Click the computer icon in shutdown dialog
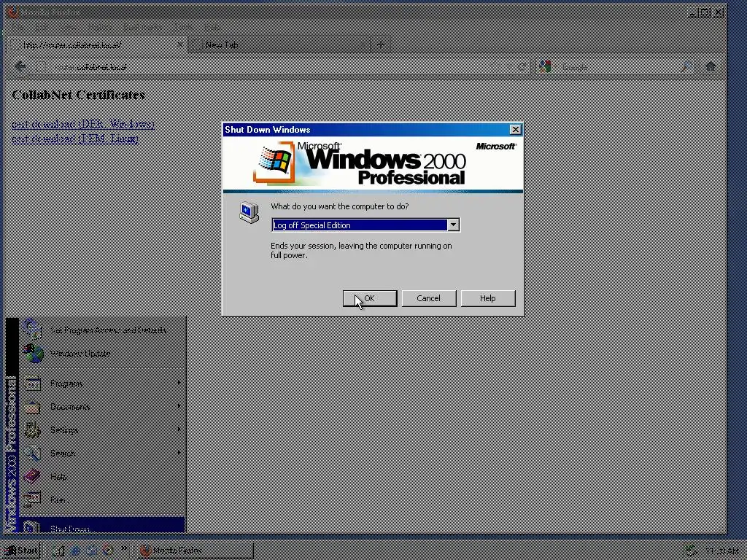Image resolution: width=747 pixels, height=560 pixels. click(249, 212)
